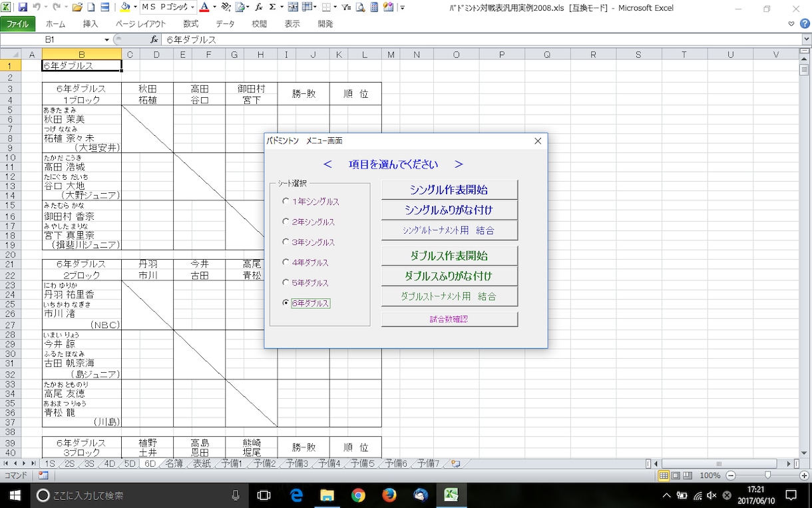812x508 pixels.
Task: Switch to Page Layout view in the status bar
Action: (x=675, y=475)
